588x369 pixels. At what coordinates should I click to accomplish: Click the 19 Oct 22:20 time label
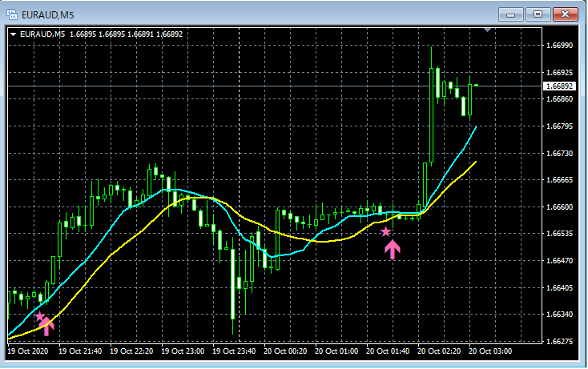pos(131,351)
